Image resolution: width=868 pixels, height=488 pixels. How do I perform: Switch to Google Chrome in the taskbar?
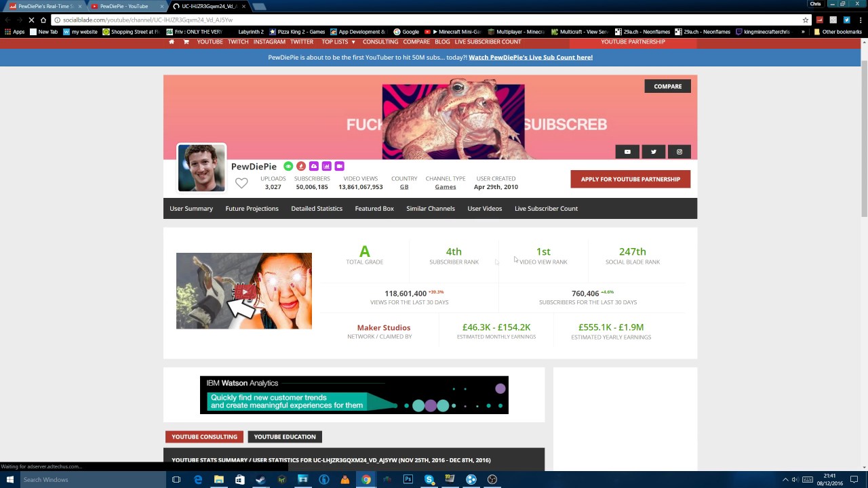366,479
